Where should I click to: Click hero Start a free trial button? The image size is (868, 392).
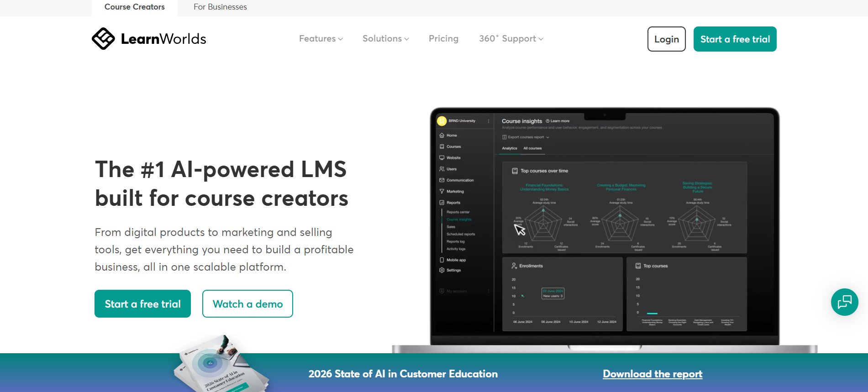coord(142,304)
